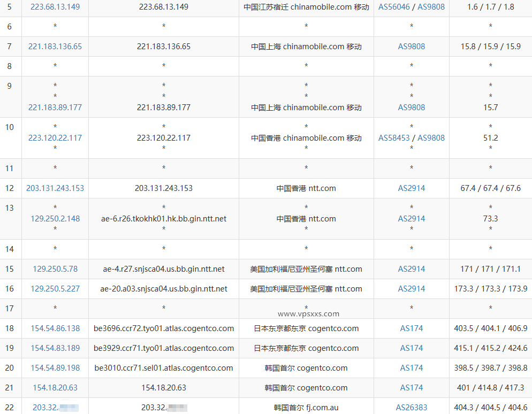Click AS2914 link in hop 13 row
532x414 pixels.
(411, 219)
